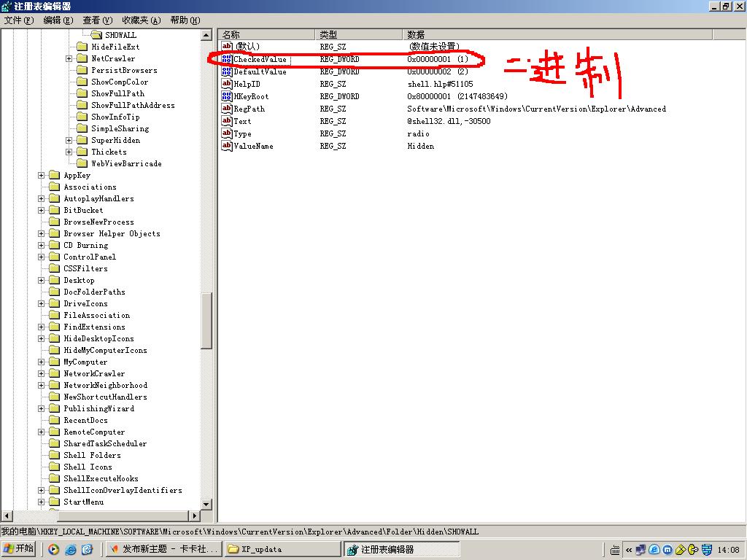747x560 pixels.
Task: Sort by 名称 column header
Action: click(266, 34)
